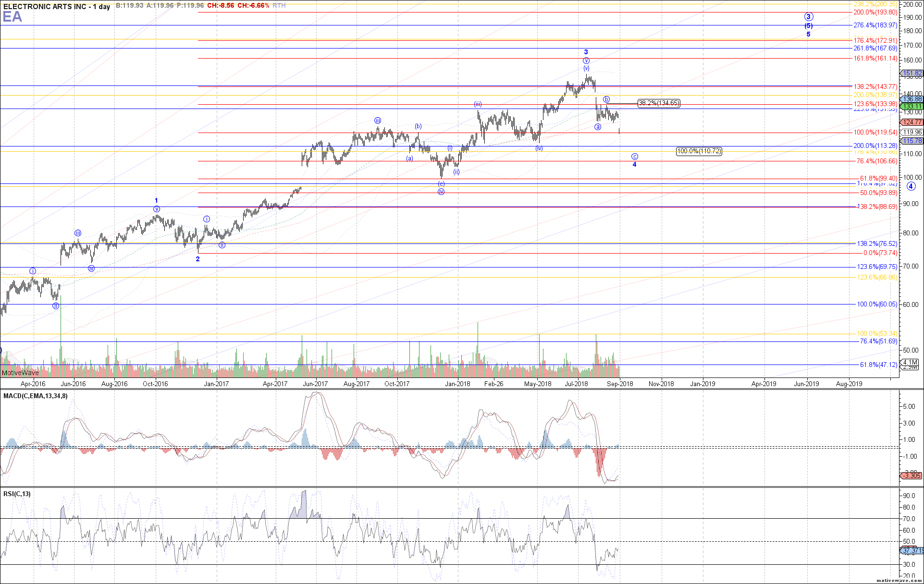Select the circled a wave label
Viewport: 924px width, 584px height.
point(598,127)
